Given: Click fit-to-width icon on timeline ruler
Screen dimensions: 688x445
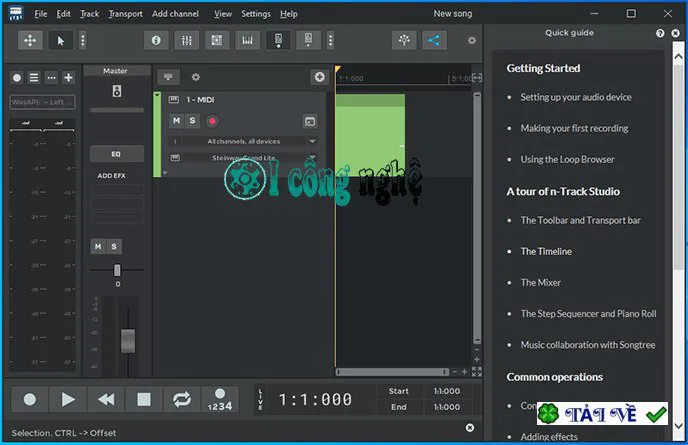Looking at the screenshot, I should point(477,78).
